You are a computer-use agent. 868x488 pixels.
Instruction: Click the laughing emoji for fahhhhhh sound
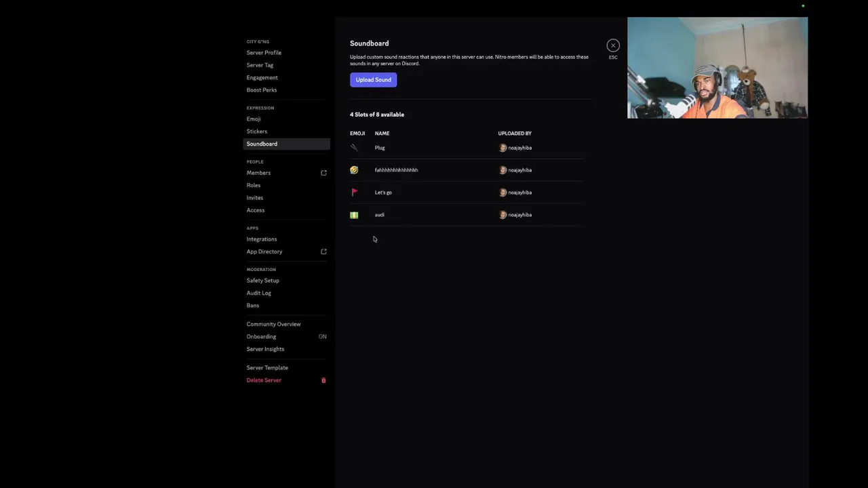tap(354, 170)
